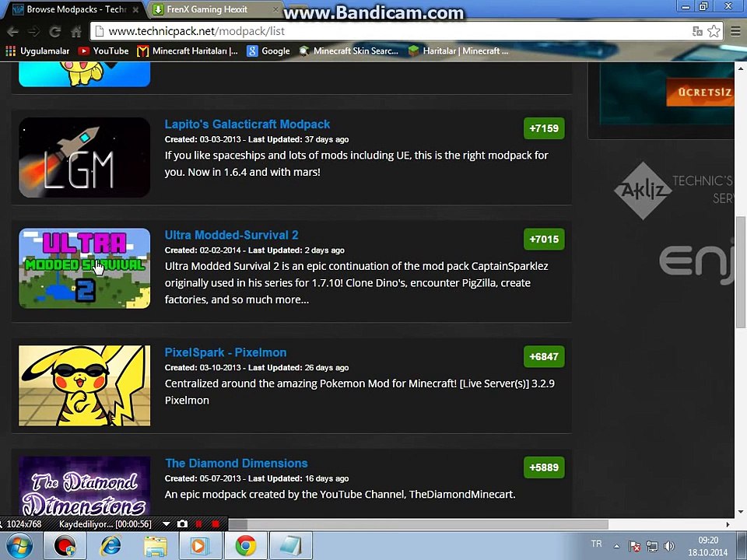Image resolution: width=747 pixels, height=560 pixels.
Task: Open the Uygulamalar apps bookmark
Action: coord(37,51)
